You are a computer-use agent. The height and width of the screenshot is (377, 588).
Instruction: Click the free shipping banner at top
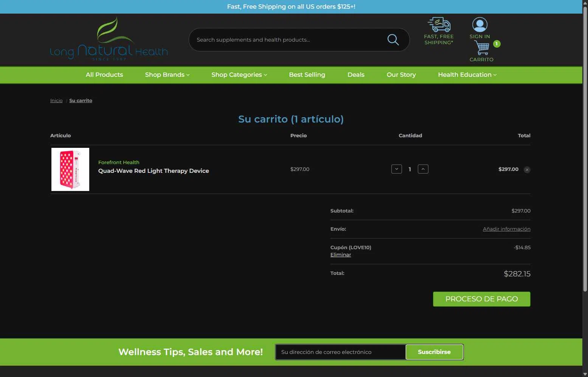pos(291,7)
